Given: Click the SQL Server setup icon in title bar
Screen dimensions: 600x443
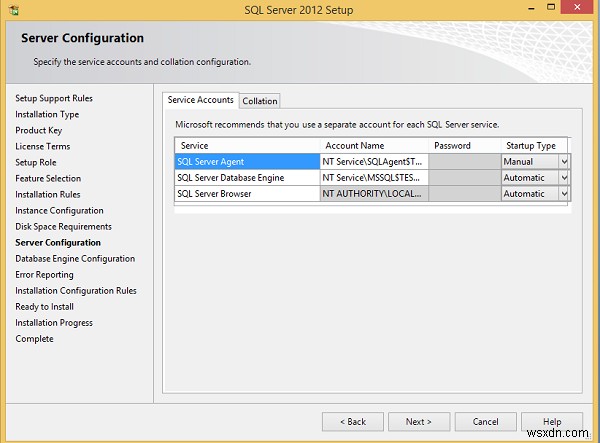Looking at the screenshot, I should 13,10.
